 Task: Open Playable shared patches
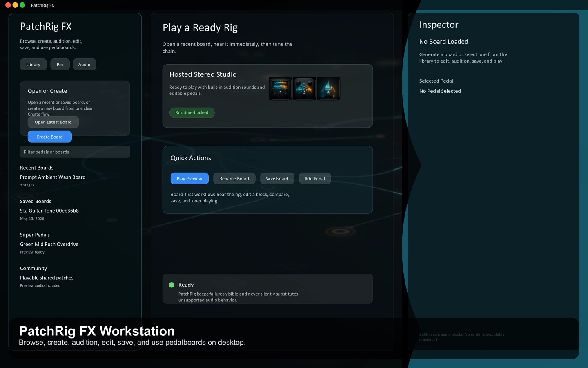click(x=47, y=278)
